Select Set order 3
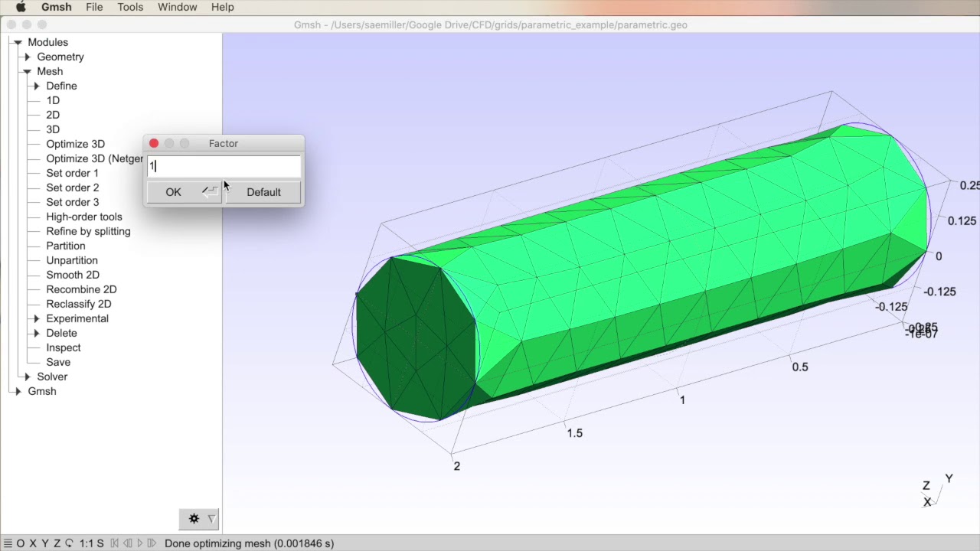 [x=72, y=202]
